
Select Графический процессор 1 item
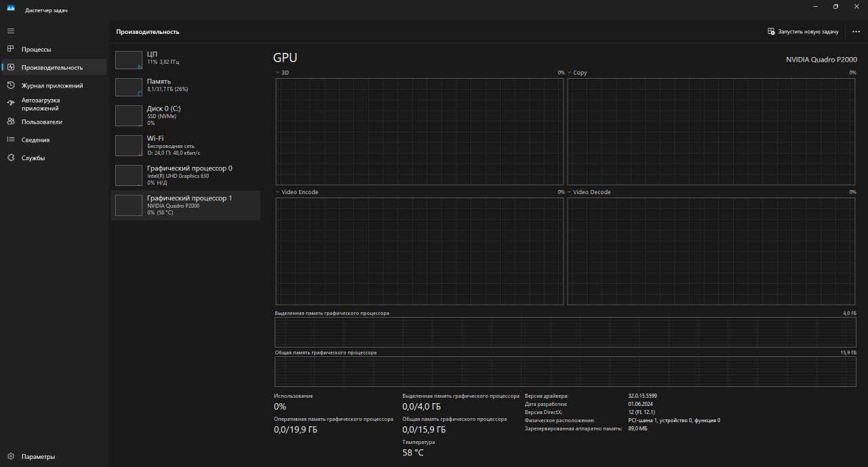pyautogui.click(x=185, y=205)
